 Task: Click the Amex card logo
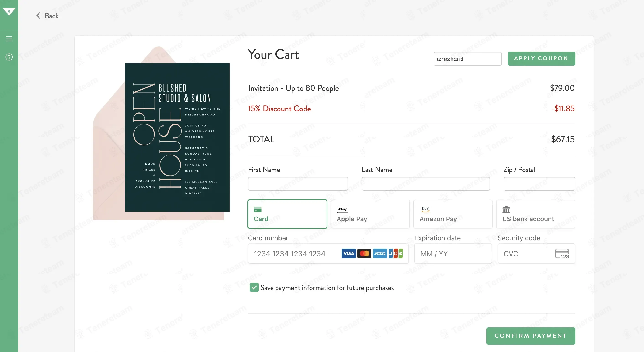[x=380, y=254]
